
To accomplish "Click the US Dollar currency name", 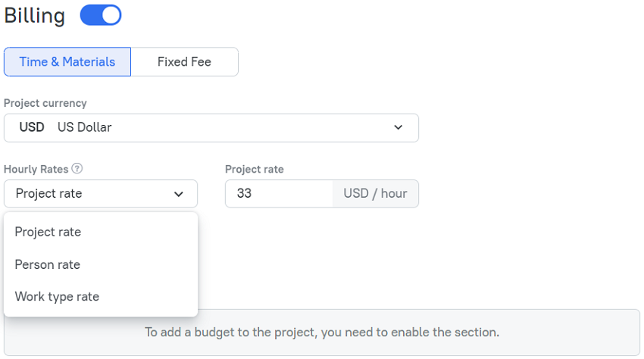I will pyautogui.click(x=85, y=127).
